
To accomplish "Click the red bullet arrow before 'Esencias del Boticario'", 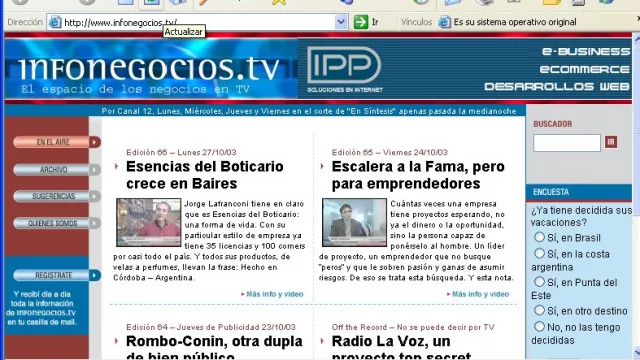I will click(x=117, y=167).
